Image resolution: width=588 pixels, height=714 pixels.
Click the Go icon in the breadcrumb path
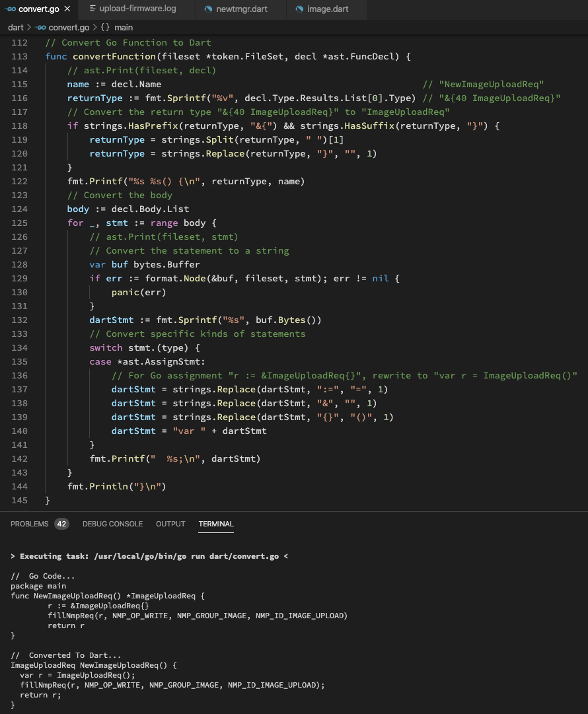[41, 27]
